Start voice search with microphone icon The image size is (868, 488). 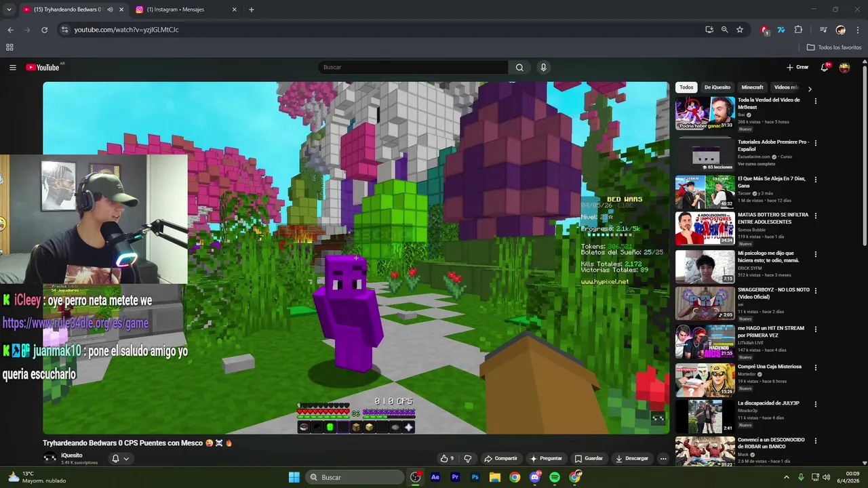(543, 67)
